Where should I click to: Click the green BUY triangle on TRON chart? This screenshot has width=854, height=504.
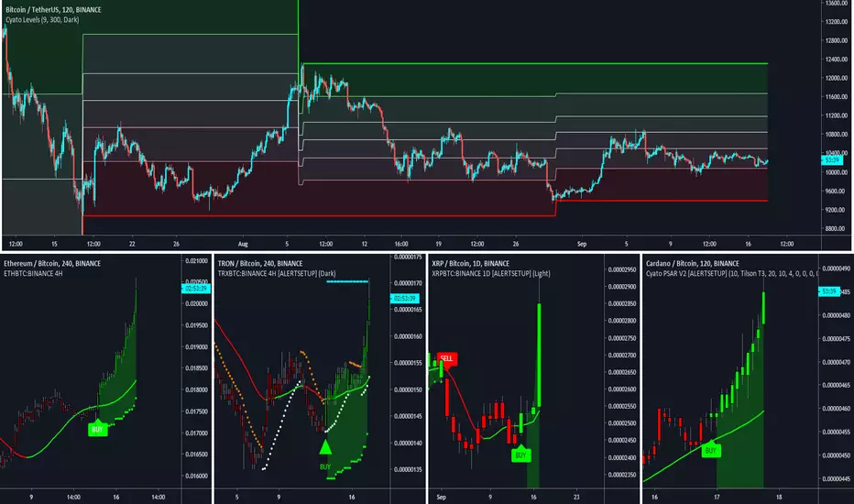point(325,447)
